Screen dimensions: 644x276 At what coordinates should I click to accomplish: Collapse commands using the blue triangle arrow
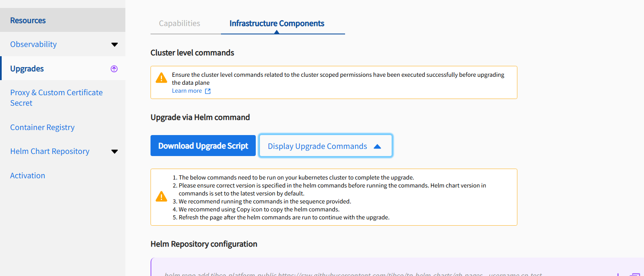377,146
